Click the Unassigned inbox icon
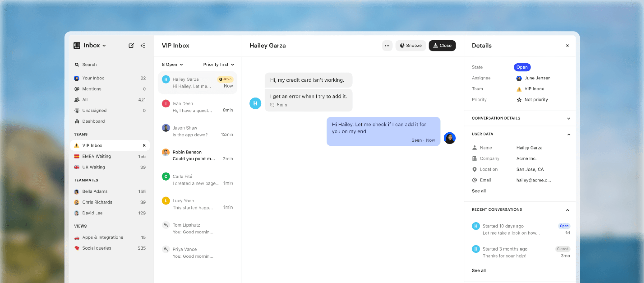Screen dimensions: 644x283 point(77,110)
